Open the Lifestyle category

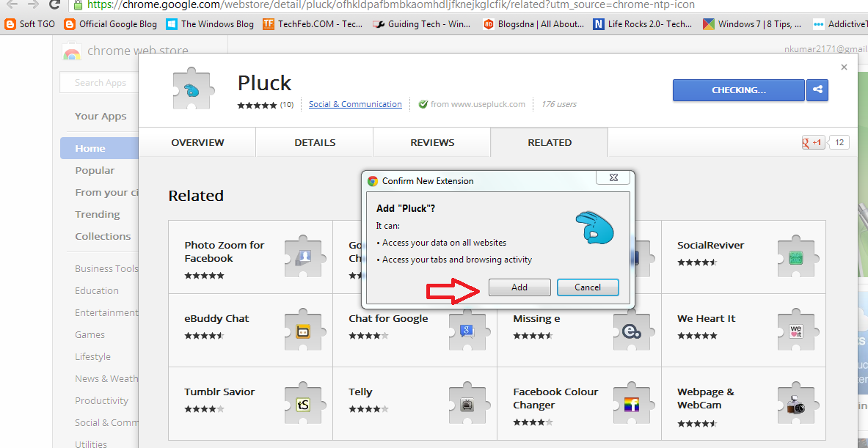coord(92,357)
